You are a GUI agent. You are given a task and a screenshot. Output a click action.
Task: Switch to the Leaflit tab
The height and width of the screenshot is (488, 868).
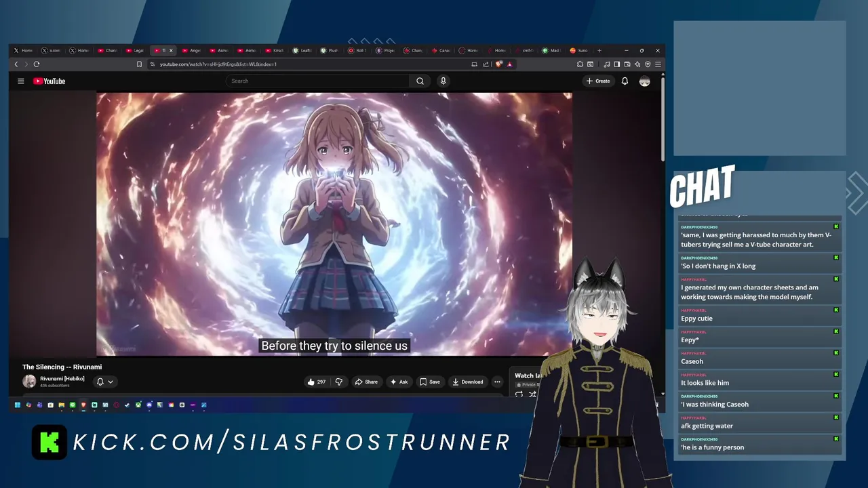pyautogui.click(x=302, y=50)
